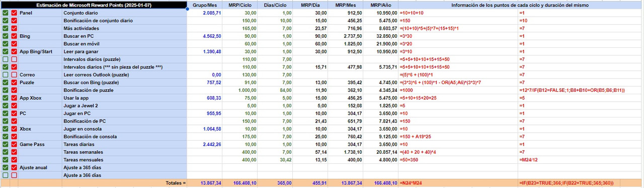Screen dimensions: 644x188
Task: Select the formula cell =N24*M24
Action: point(458,183)
